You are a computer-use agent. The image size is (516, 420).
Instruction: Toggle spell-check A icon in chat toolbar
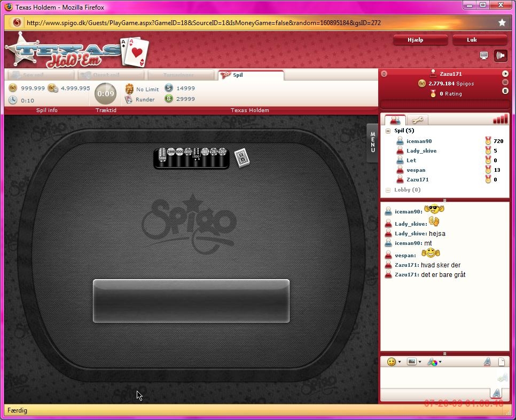(x=487, y=362)
